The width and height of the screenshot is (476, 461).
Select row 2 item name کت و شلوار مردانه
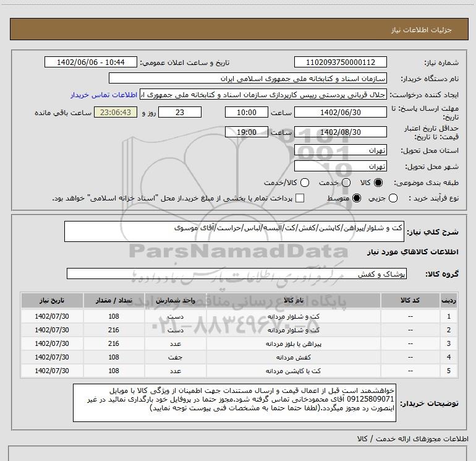[294, 330]
